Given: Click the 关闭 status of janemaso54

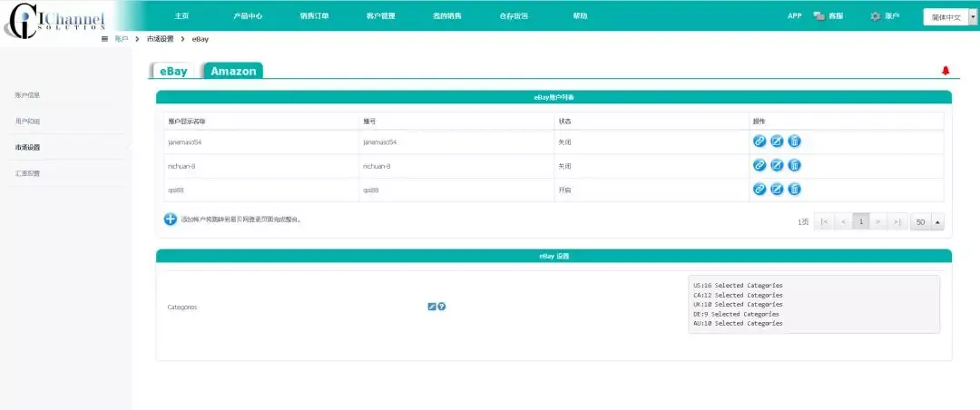Looking at the screenshot, I should click(x=563, y=142).
